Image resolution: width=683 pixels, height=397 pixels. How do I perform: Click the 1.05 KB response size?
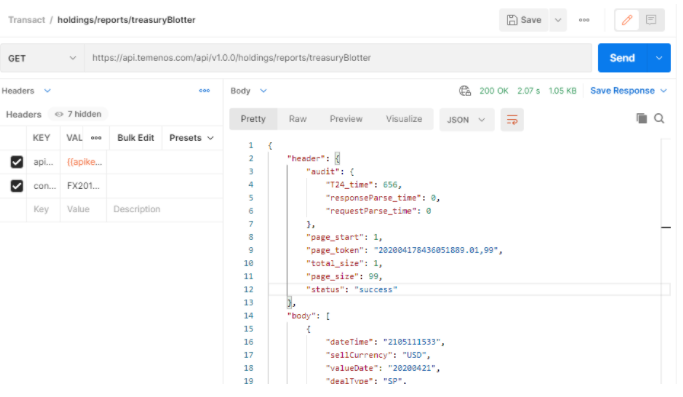coord(562,91)
